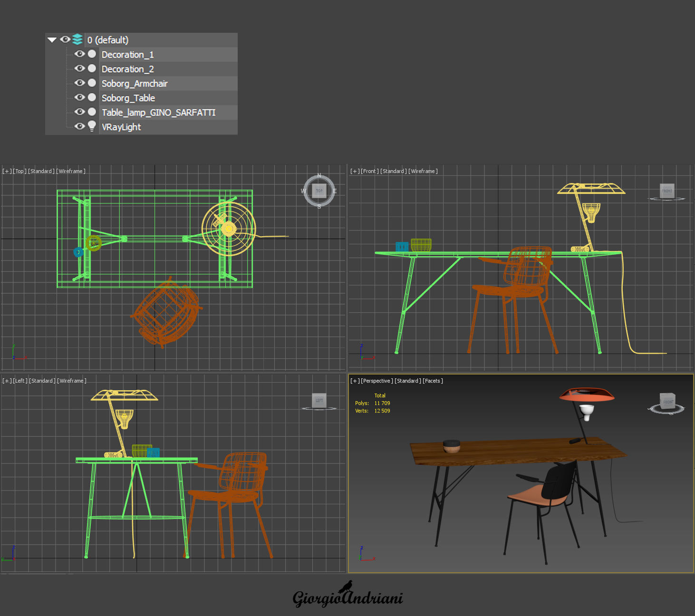Viewport: 695px width, 616px height.
Task: Click geometry sphere icon of Decoration_1
Action: coord(92,54)
